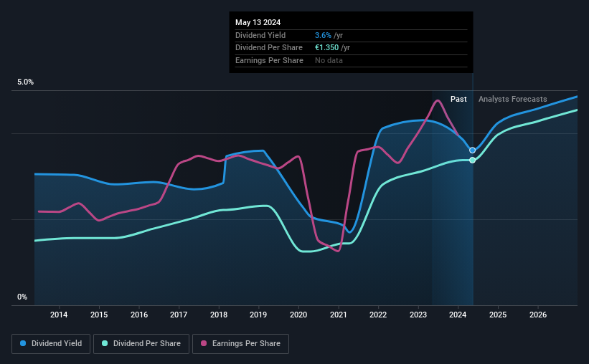
Task: Click the No data earnings value
Action: click(x=329, y=60)
